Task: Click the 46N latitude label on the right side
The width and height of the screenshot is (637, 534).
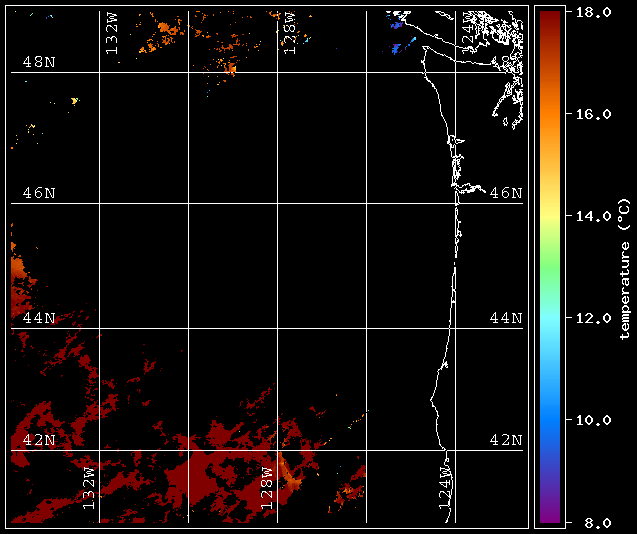Action: (x=505, y=192)
